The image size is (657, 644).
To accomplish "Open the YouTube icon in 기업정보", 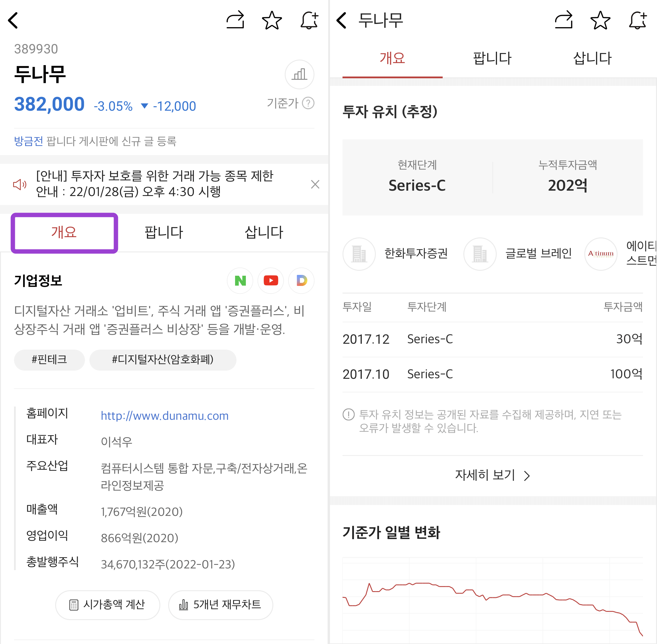I will coord(270,280).
